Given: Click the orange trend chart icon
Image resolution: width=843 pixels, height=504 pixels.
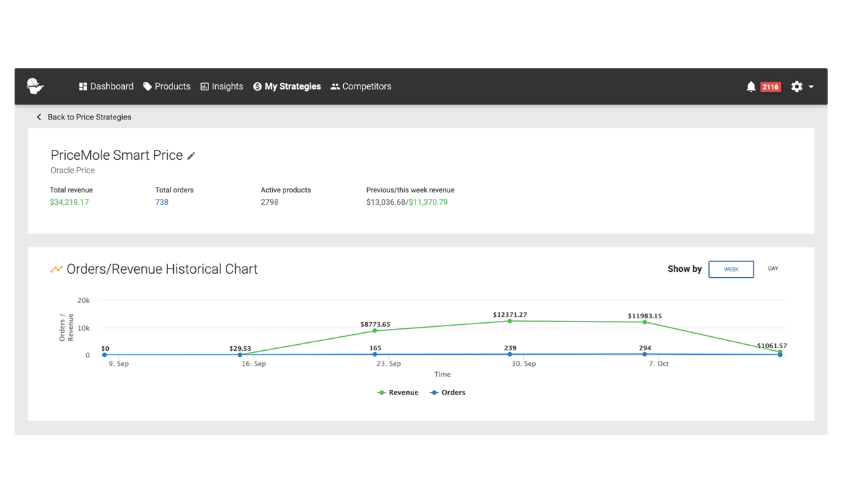Looking at the screenshot, I should pos(56,269).
